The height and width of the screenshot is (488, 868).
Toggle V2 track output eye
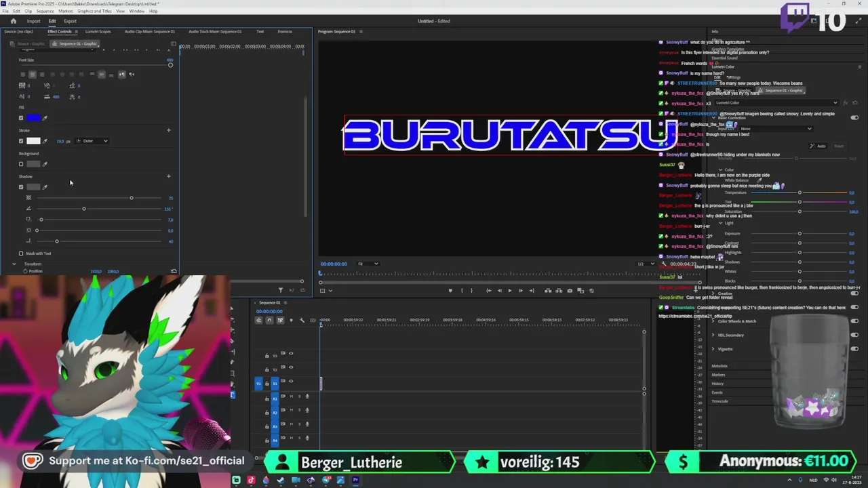(x=291, y=367)
